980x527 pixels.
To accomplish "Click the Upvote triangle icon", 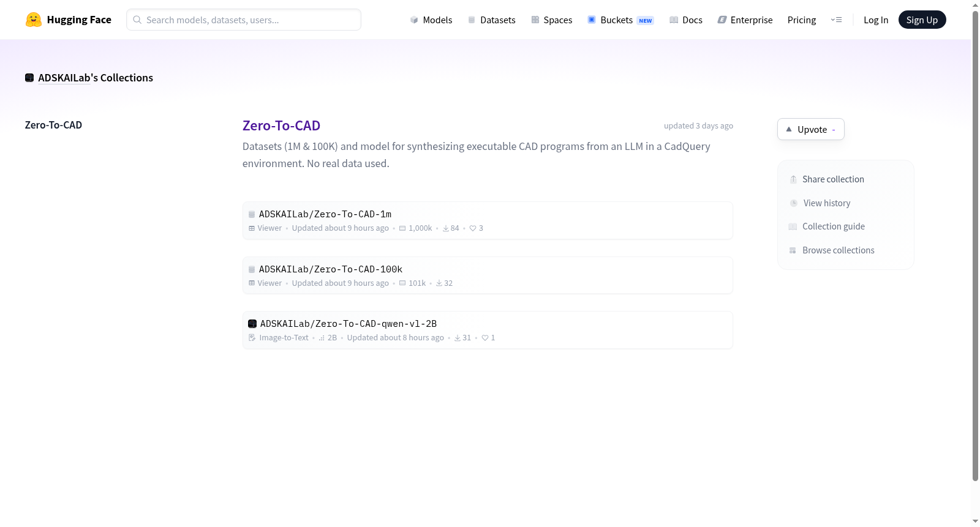I will [789, 129].
